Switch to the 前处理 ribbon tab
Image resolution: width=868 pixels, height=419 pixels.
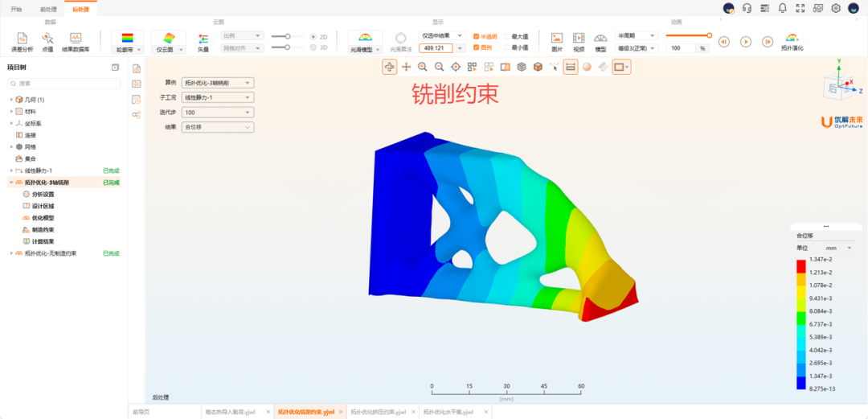pyautogui.click(x=48, y=9)
